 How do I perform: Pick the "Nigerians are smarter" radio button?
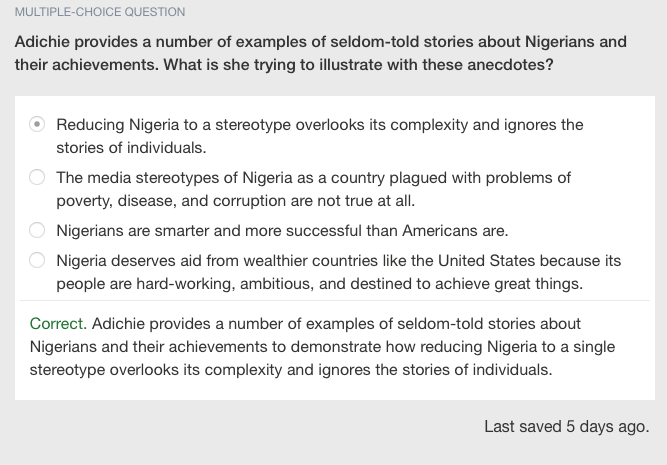click(x=37, y=230)
